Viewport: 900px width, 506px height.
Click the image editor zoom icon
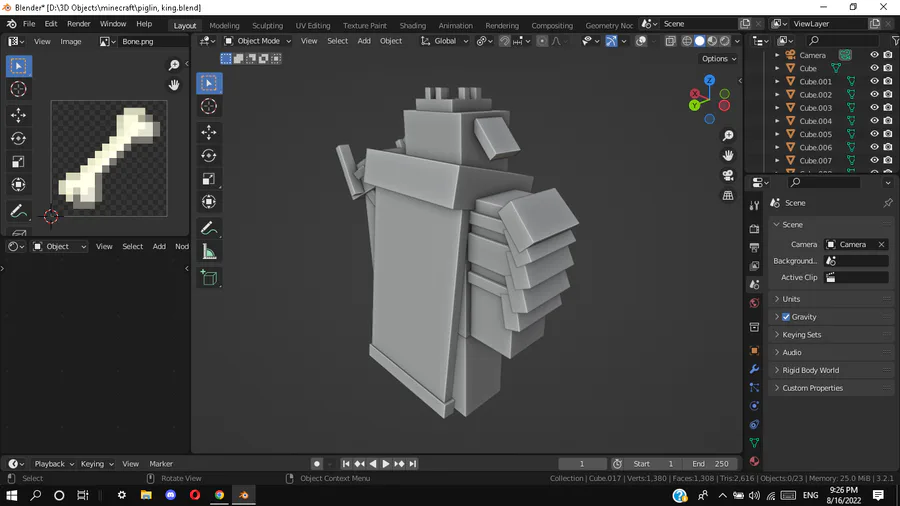point(174,65)
